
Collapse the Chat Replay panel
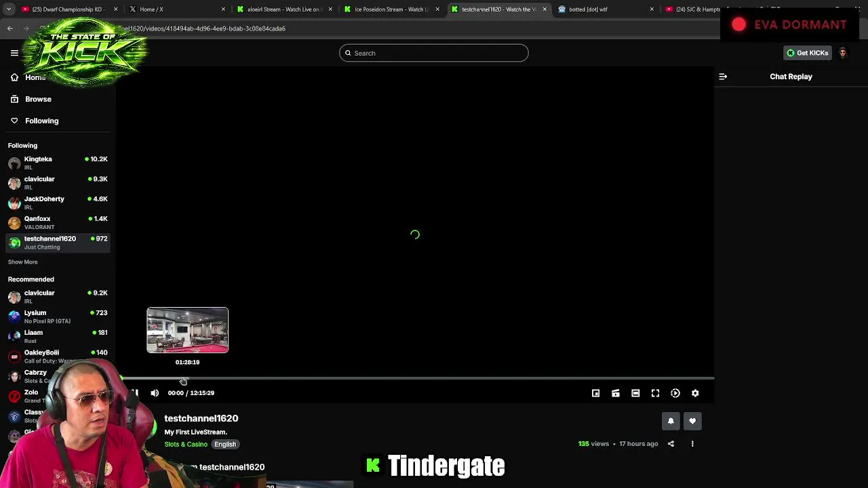(x=723, y=77)
